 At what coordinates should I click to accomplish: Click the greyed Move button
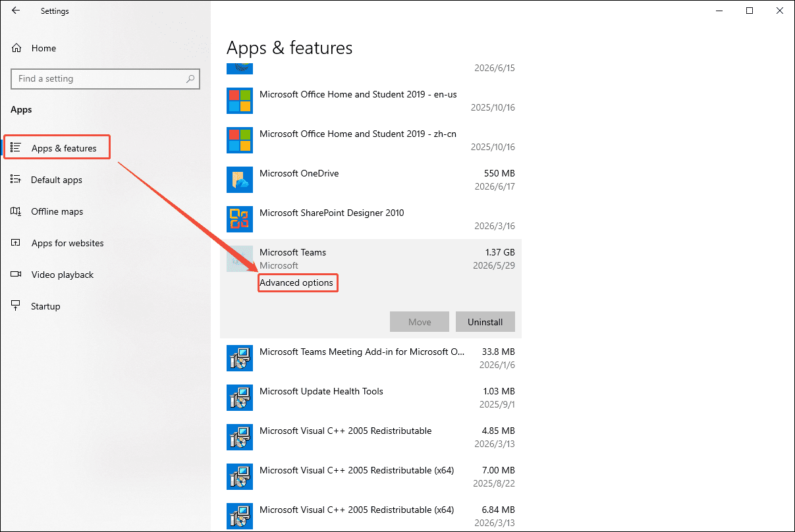pos(420,322)
